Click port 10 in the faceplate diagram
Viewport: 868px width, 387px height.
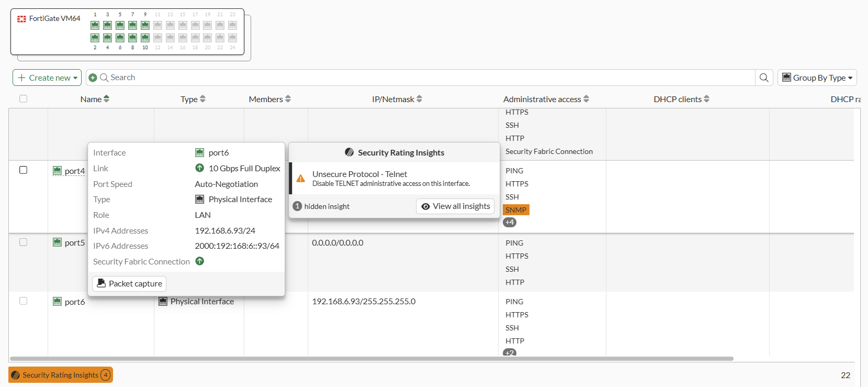pos(145,38)
